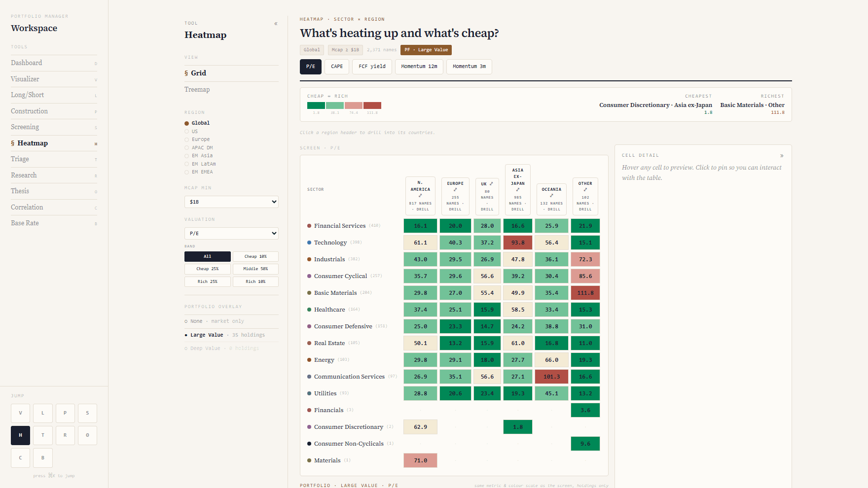This screenshot has width=868, height=488.
Task: Switch to Momentum 12m tab
Action: click(x=419, y=67)
